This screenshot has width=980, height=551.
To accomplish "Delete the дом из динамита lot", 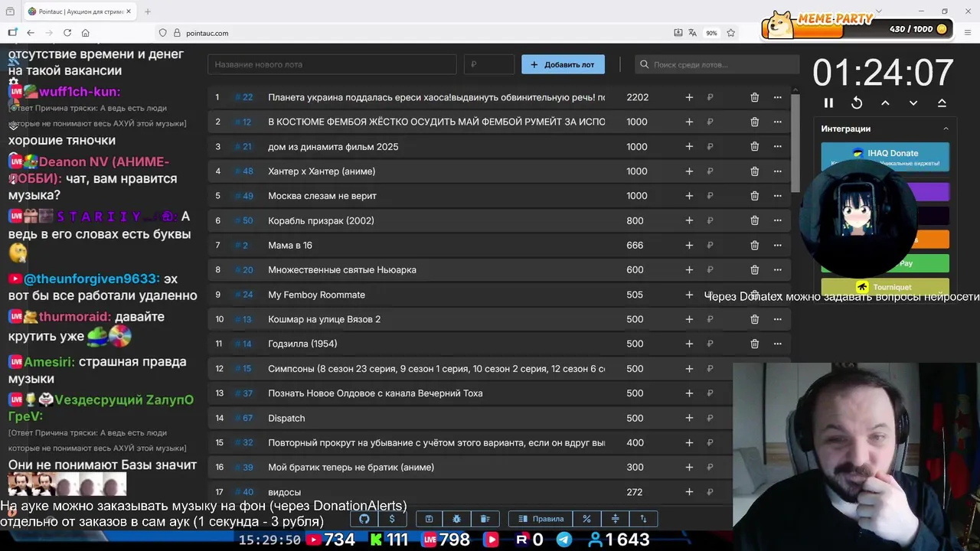I will click(754, 146).
